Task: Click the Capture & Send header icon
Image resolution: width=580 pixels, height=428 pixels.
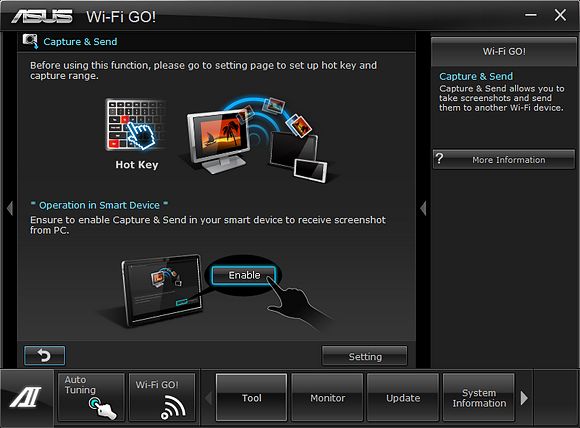Action: (x=30, y=41)
